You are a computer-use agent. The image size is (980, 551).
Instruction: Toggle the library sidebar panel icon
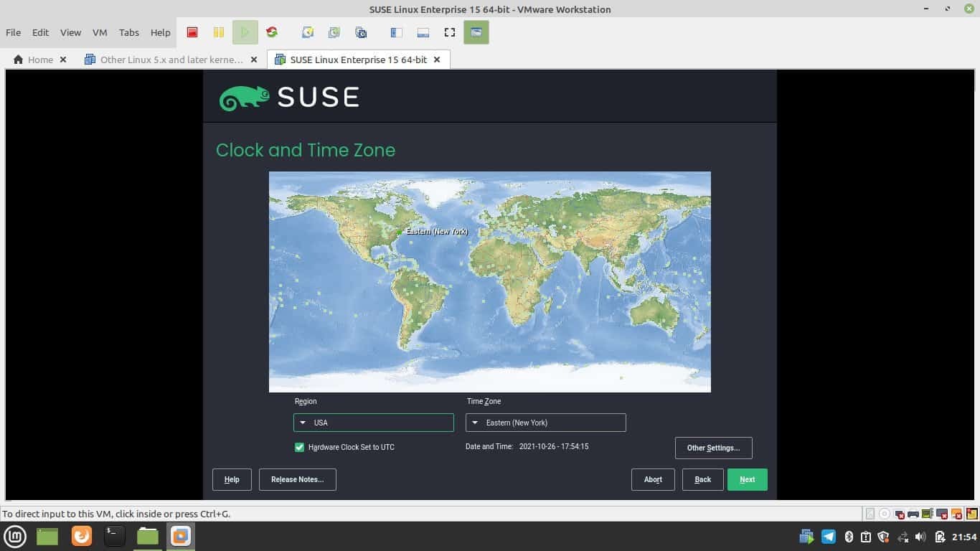[396, 32]
